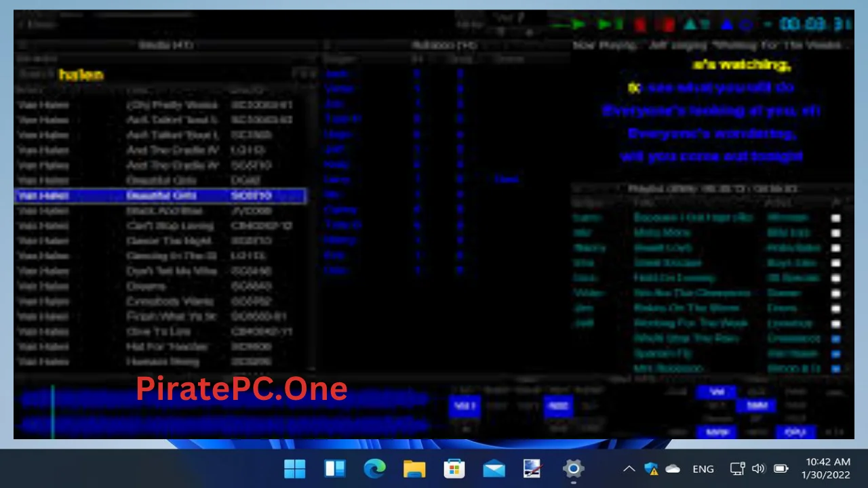This screenshot has height=488, width=868.
Task: Toggle checkbox for 'Hold On Loosely' playlist row
Action: click(x=835, y=279)
